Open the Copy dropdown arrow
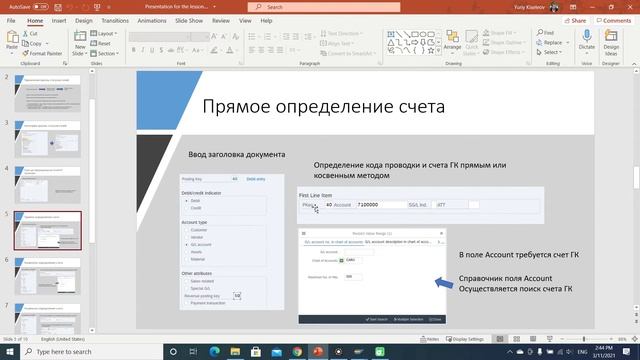This screenshot has width=640, height=360. (47, 43)
